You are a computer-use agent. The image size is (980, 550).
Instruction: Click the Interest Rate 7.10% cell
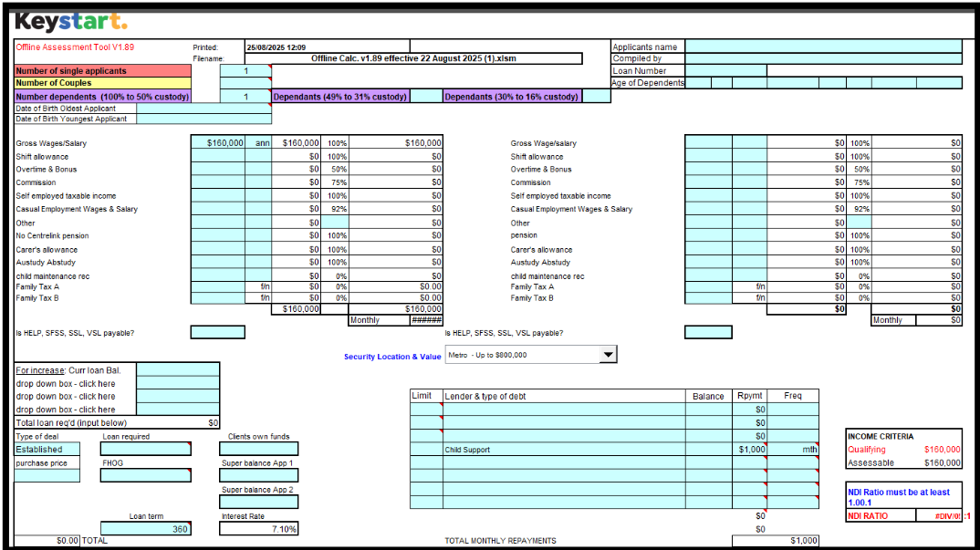click(x=258, y=529)
